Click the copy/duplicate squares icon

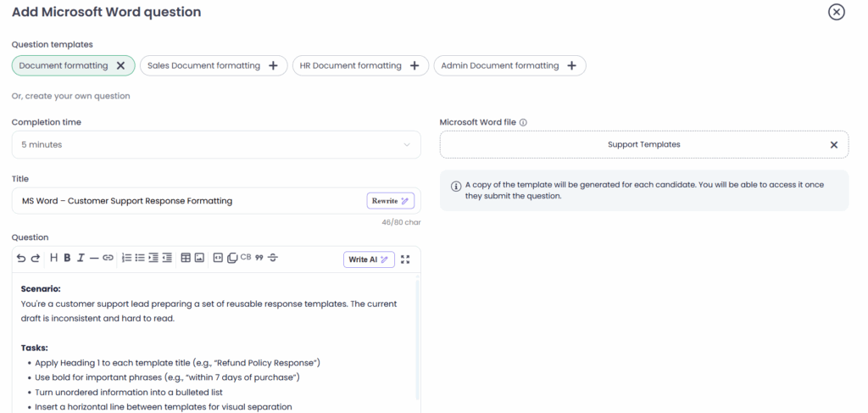[232, 258]
